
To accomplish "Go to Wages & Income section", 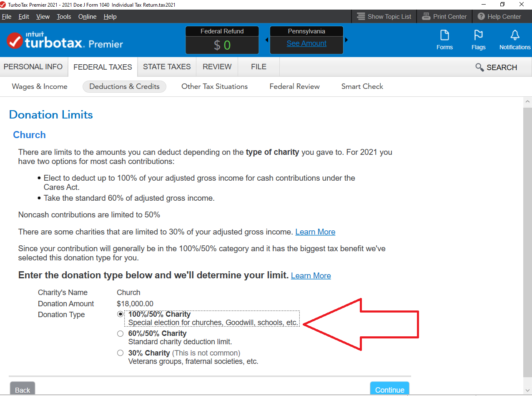I will pyautogui.click(x=40, y=86).
